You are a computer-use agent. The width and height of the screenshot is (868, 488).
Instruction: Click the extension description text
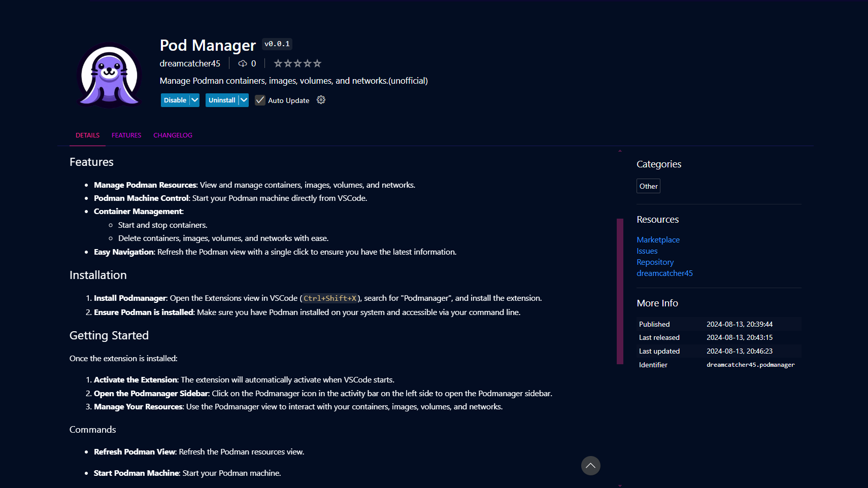(x=293, y=81)
